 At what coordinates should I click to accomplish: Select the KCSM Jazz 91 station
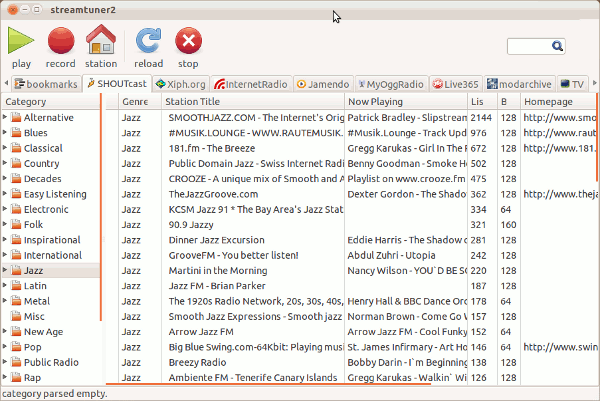pos(351,209)
